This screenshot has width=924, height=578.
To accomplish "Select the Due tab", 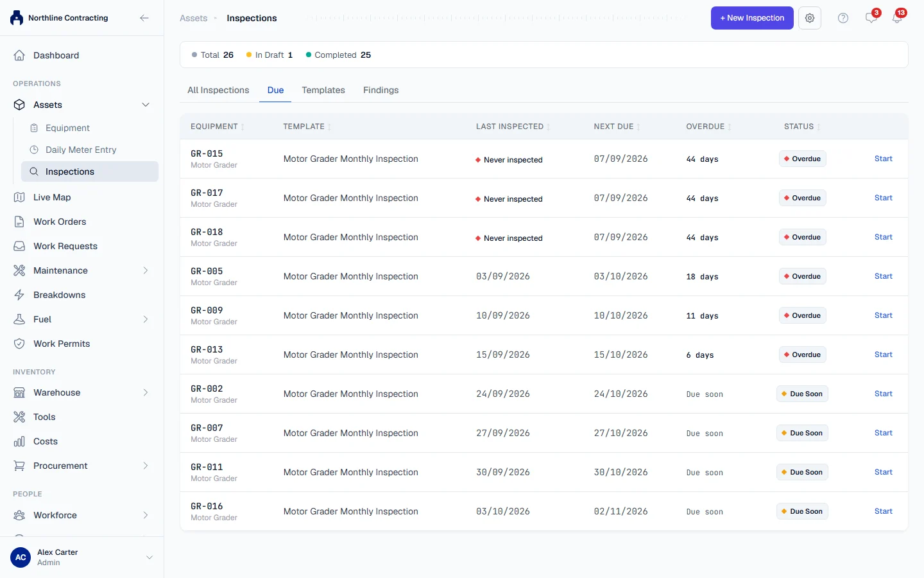I will pyautogui.click(x=275, y=90).
